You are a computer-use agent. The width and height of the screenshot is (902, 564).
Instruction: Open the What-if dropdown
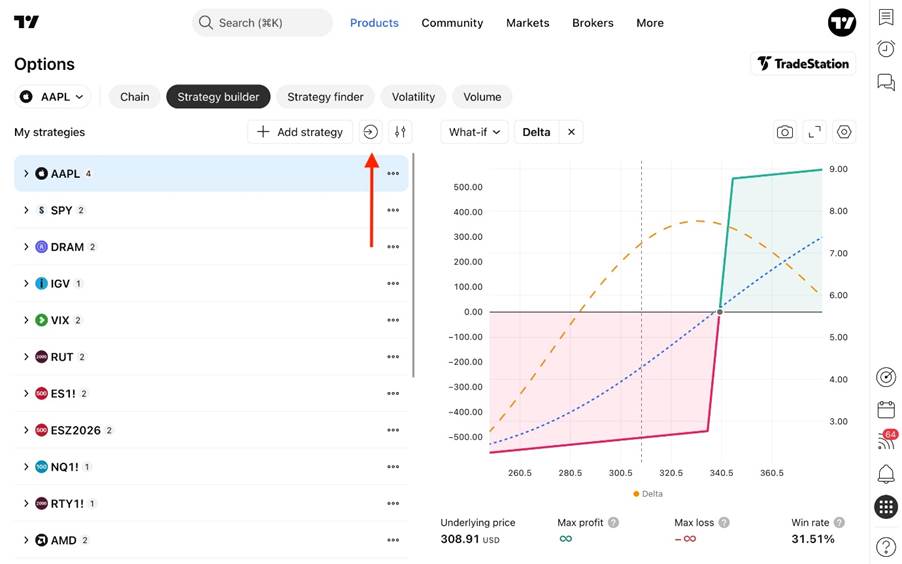[475, 132]
